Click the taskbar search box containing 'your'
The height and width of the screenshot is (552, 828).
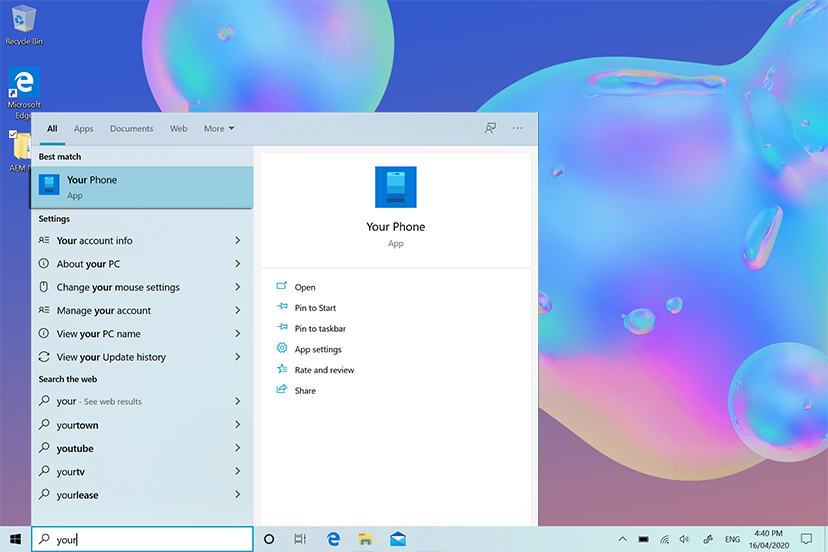pyautogui.click(x=142, y=539)
